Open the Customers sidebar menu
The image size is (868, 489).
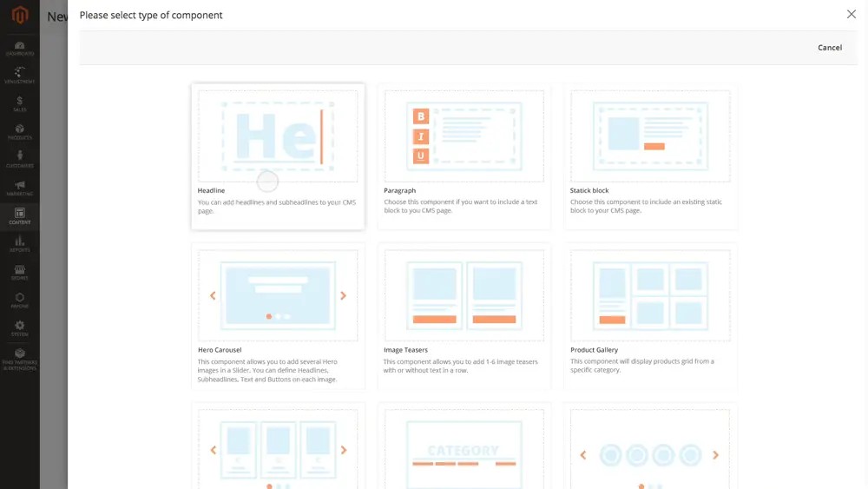click(20, 160)
